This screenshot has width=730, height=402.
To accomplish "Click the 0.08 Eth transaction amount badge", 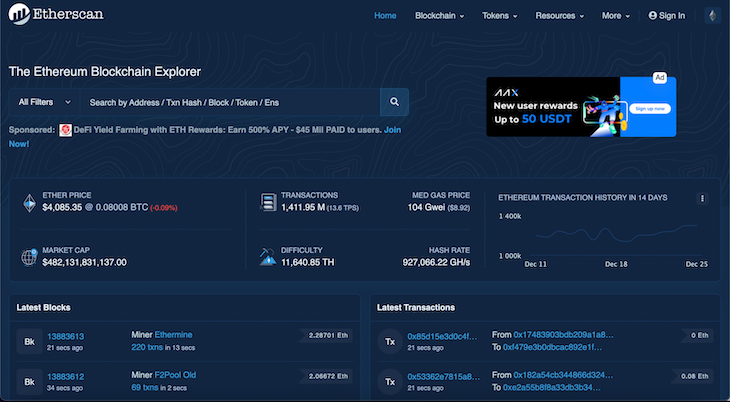I will tap(694, 375).
